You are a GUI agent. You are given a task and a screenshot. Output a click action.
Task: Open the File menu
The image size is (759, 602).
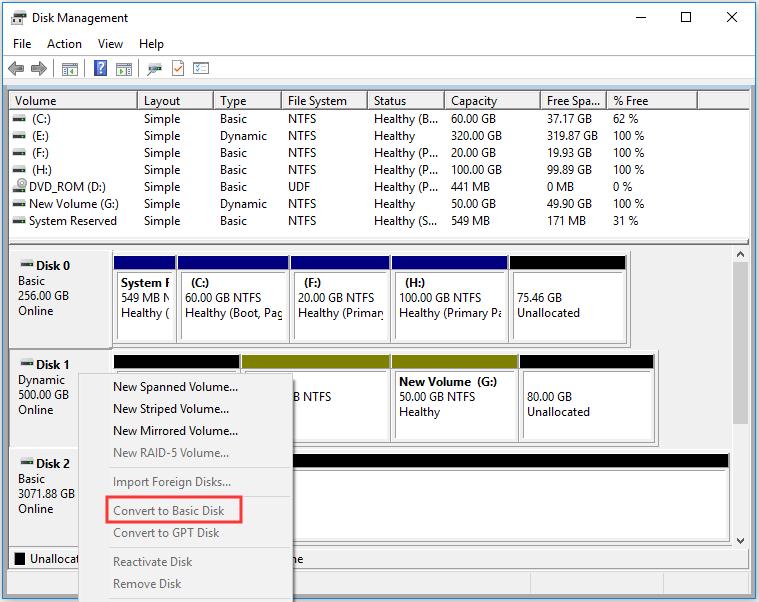click(22, 44)
